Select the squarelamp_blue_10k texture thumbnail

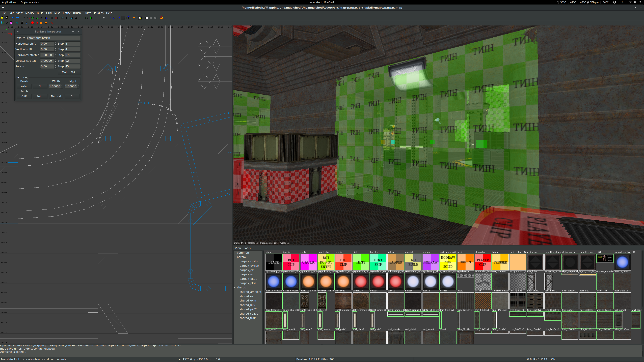(x=622, y=262)
